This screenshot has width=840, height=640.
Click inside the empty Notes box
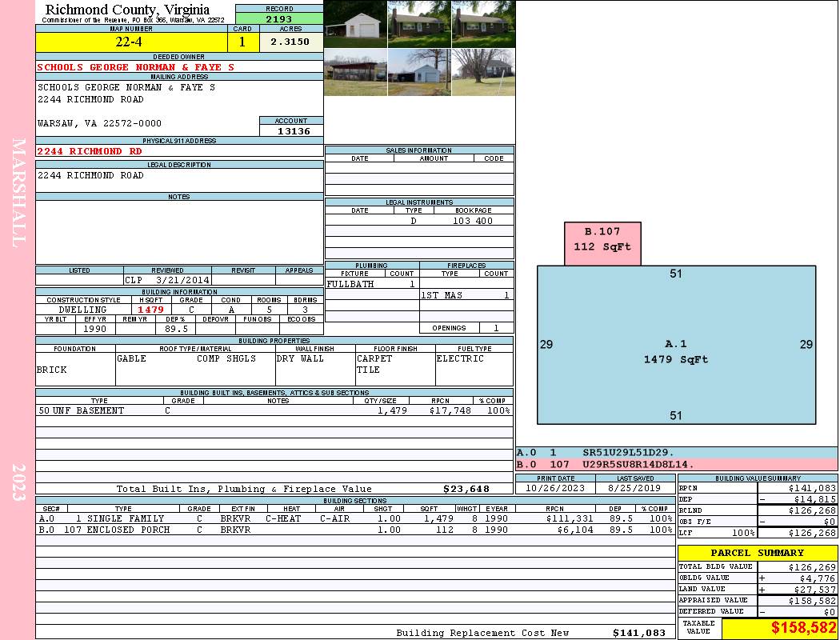(x=179, y=232)
